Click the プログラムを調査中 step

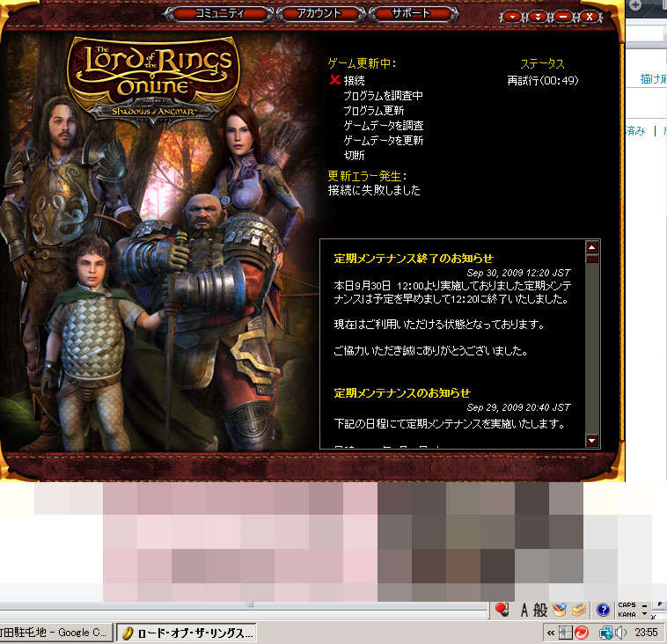383,95
